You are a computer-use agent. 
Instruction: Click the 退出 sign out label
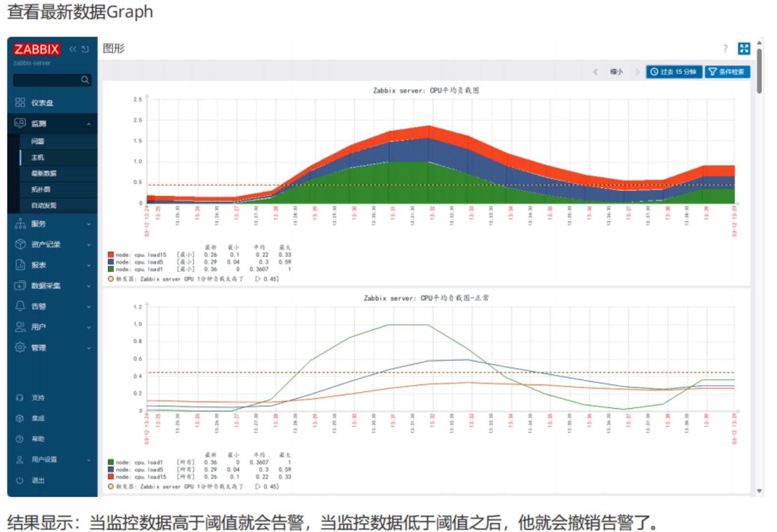coord(38,481)
